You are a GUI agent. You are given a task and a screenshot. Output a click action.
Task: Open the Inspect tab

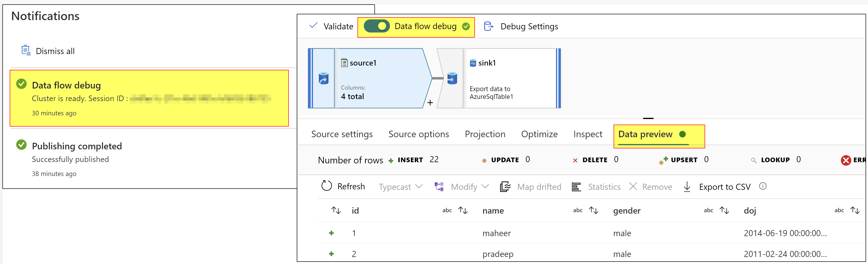[588, 134]
